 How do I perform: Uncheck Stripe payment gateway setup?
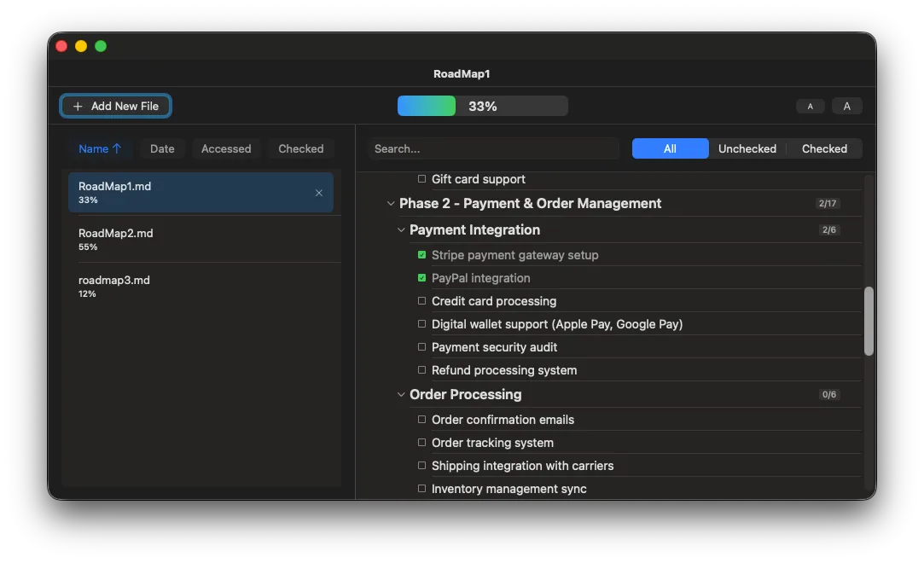(x=422, y=255)
